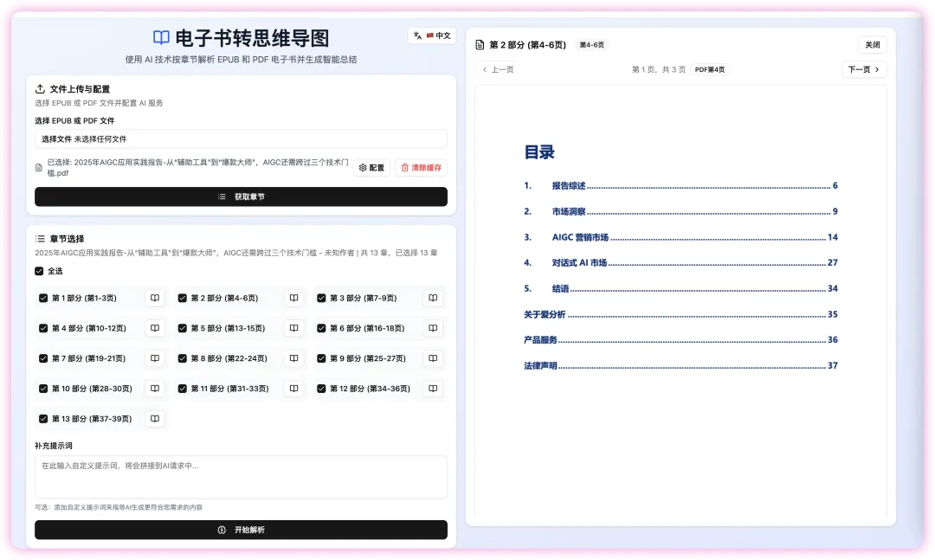This screenshot has height=560, width=935.
Task: Uncheck 第 6 部分 (第16-18页)
Action: [321, 328]
